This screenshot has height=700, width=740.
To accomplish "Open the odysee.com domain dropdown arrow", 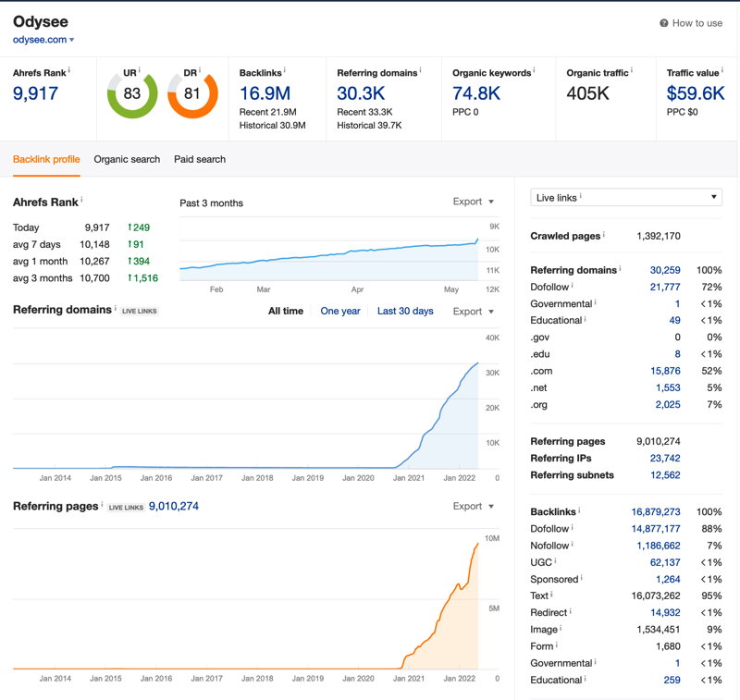I will [72, 40].
